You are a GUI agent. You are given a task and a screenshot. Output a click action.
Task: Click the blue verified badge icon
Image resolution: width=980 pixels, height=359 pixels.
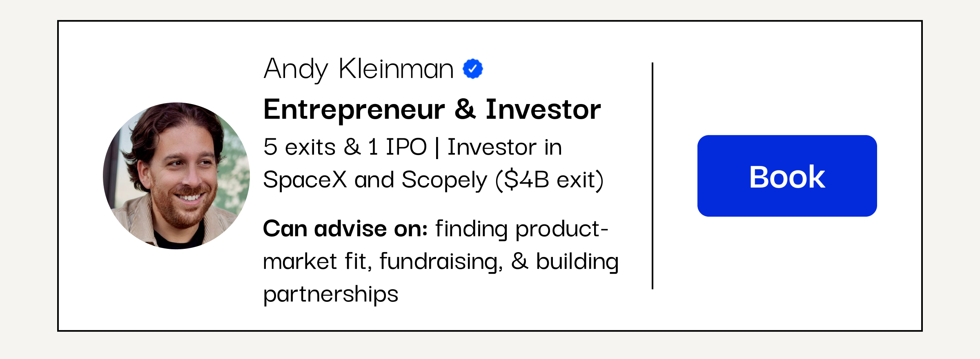pos(473,69)
